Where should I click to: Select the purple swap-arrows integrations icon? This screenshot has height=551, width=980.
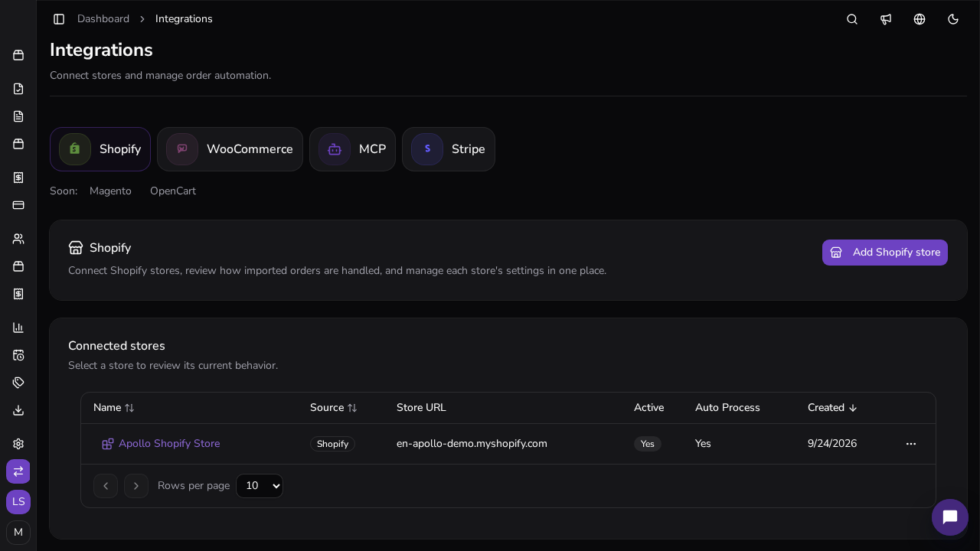click(18, 471)
